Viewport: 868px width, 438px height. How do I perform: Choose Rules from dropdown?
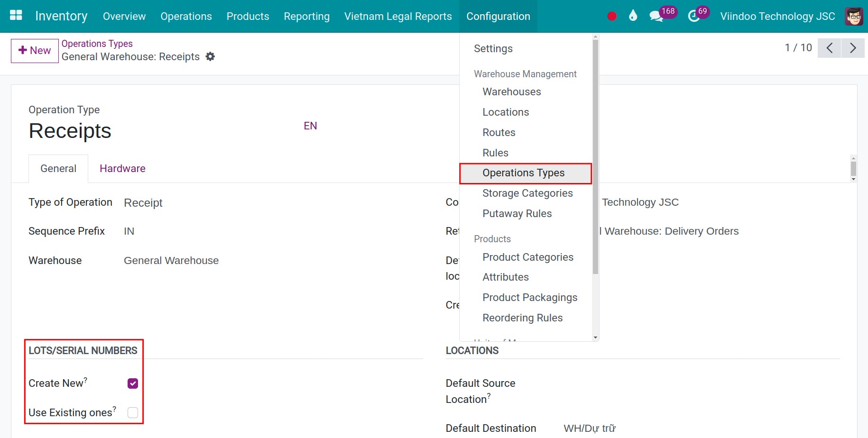495,153
